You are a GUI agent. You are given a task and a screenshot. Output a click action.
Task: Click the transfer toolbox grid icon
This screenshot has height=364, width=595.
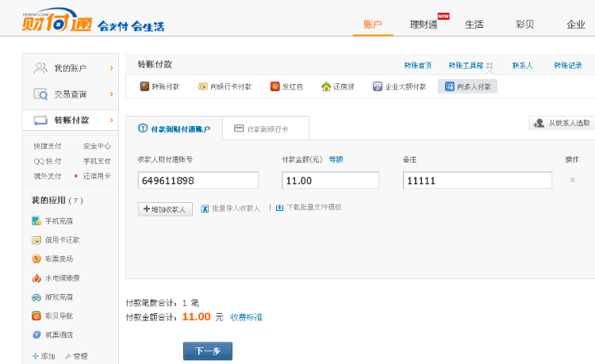tap(489, 66)
